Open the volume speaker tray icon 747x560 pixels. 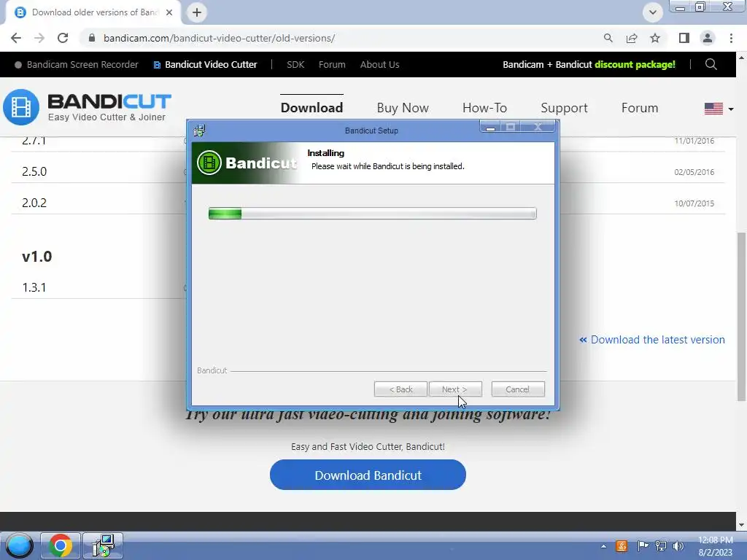click(678, 546)
